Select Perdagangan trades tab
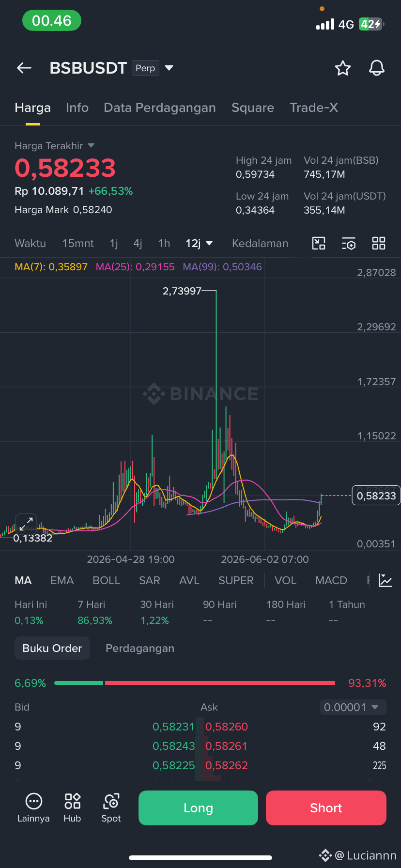Image resolution: width=401 pixels, height=868 pixels. [x=140, y=648]
